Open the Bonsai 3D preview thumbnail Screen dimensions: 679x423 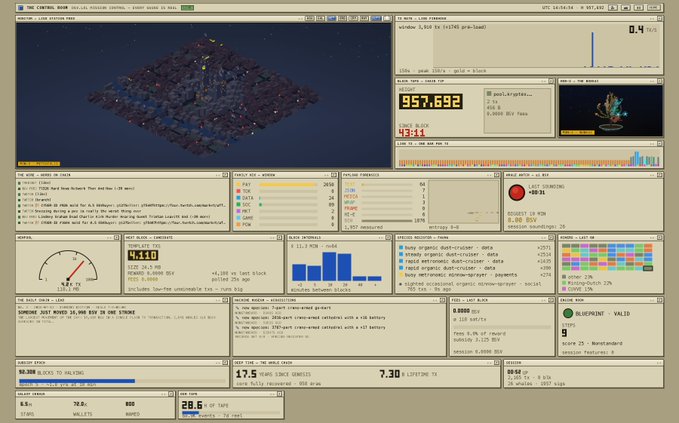click(611, 111)
